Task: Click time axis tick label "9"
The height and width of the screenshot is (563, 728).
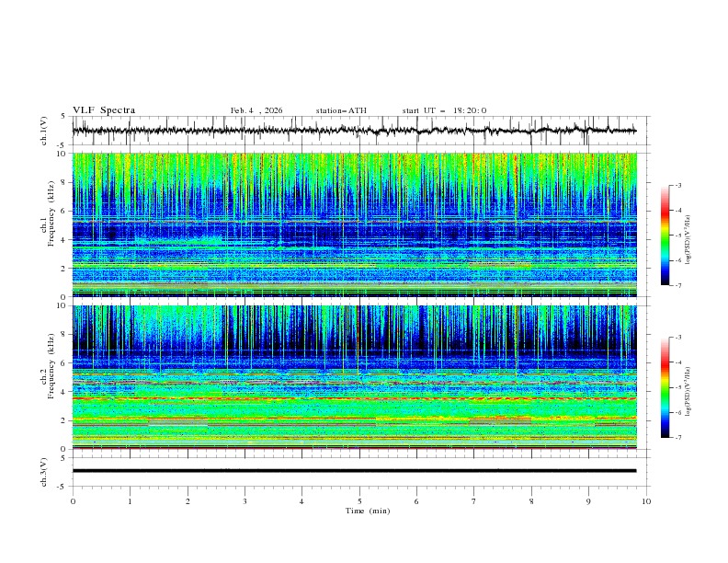Action: click(x=588, y=501)
